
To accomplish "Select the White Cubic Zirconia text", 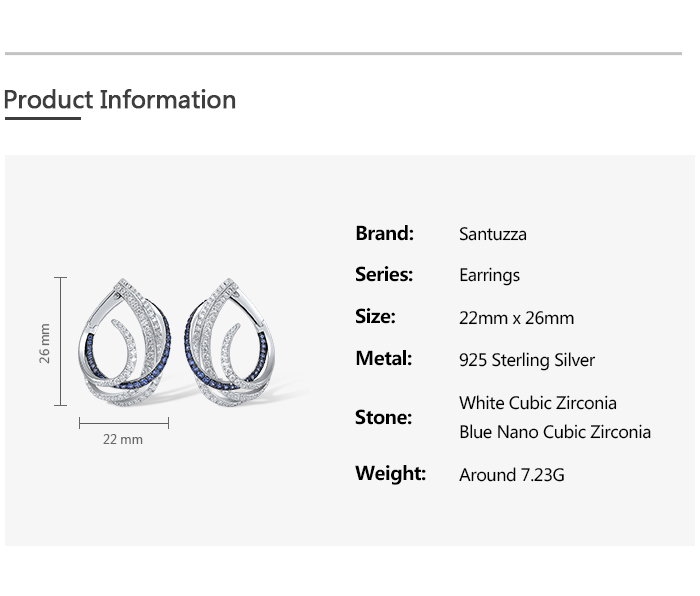I will [538, 403].
